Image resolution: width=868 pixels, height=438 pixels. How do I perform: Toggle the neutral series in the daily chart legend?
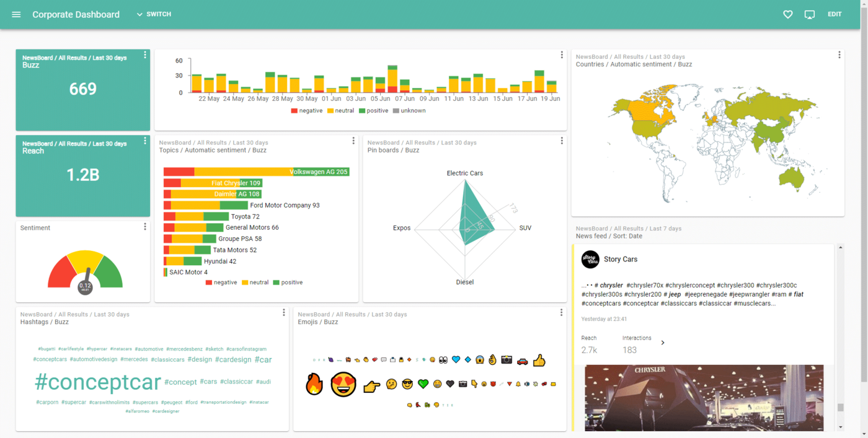[341, 111]
